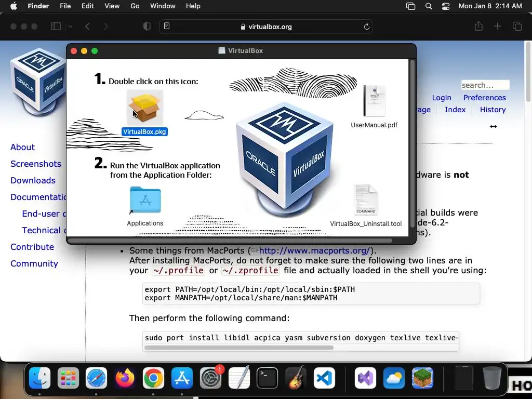Launch GarageBand from the Dock
This screenshot has height=399, width=532.
(x=296, y=378)
